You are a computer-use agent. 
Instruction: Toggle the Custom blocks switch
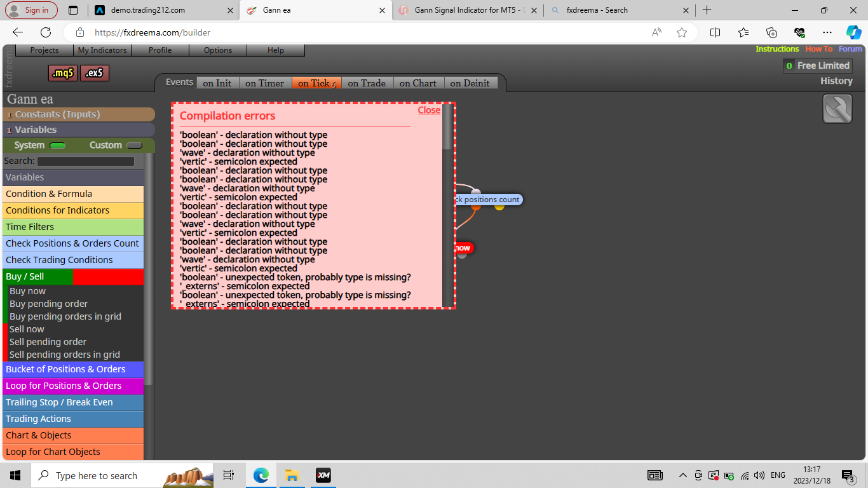click(x=134, y=146)
